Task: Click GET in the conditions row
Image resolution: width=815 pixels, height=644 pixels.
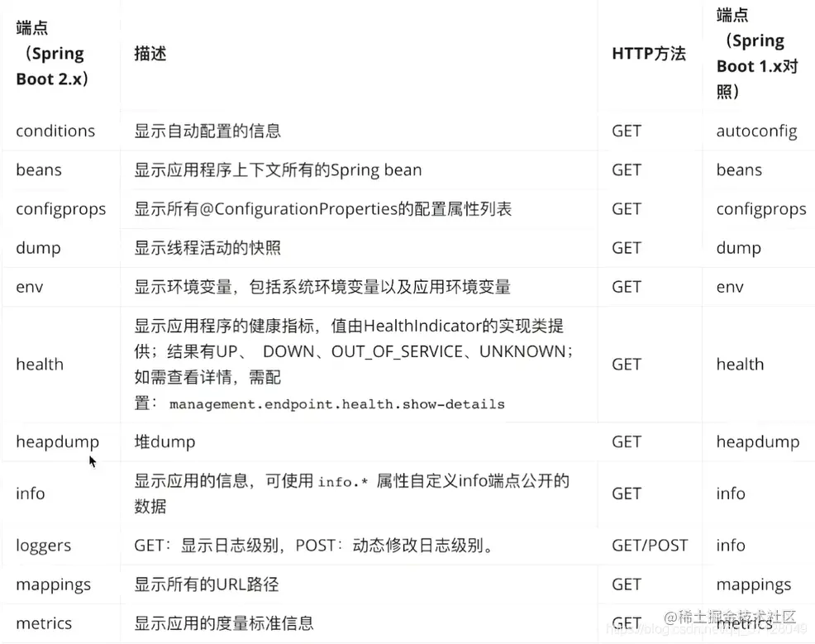Action: (627, 131)
